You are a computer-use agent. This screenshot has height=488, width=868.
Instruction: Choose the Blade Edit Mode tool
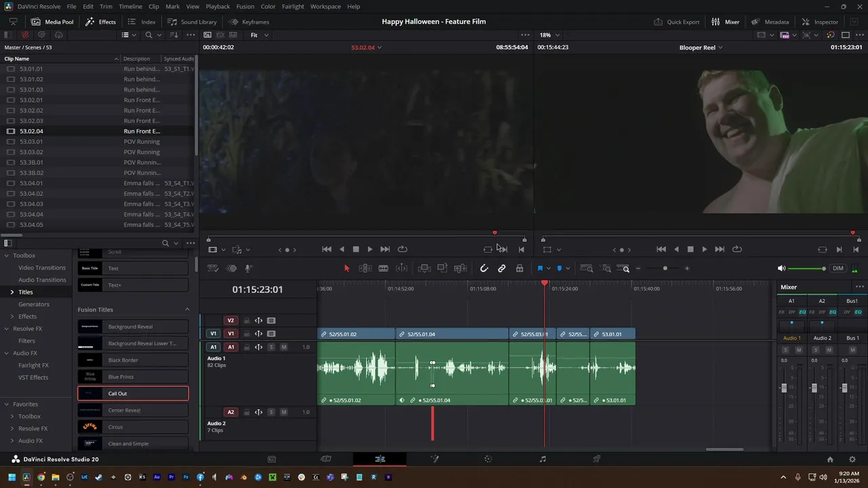(383, 268)
